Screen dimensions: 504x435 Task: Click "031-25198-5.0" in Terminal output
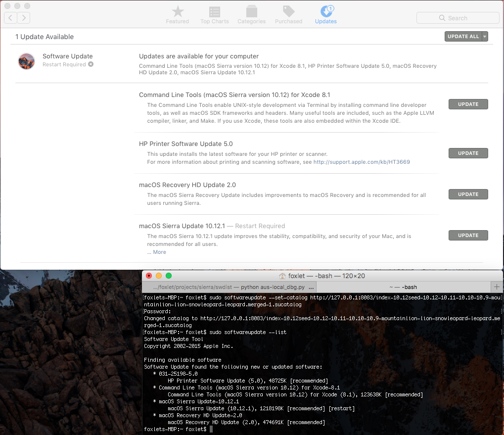(x=178, y=374)
